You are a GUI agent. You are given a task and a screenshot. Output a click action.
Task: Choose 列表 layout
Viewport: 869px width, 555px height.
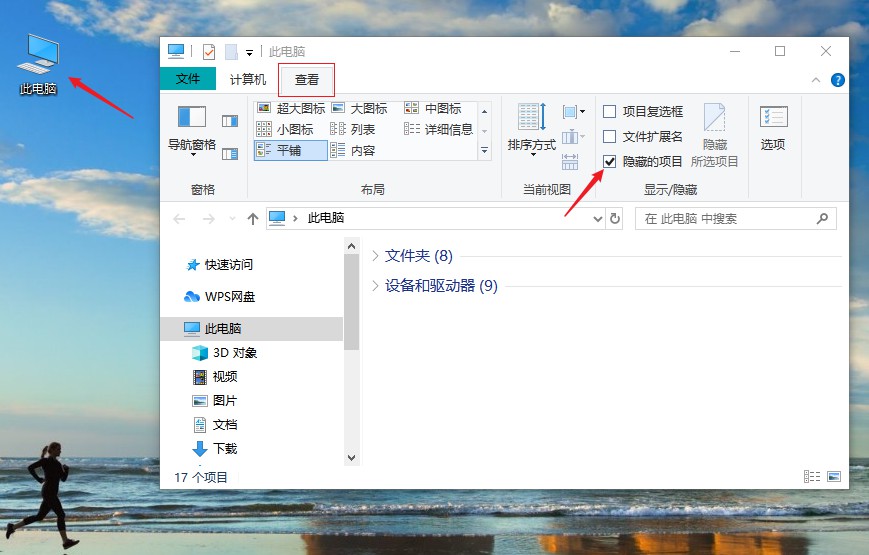pyautogui.click(x=353, y=129)
